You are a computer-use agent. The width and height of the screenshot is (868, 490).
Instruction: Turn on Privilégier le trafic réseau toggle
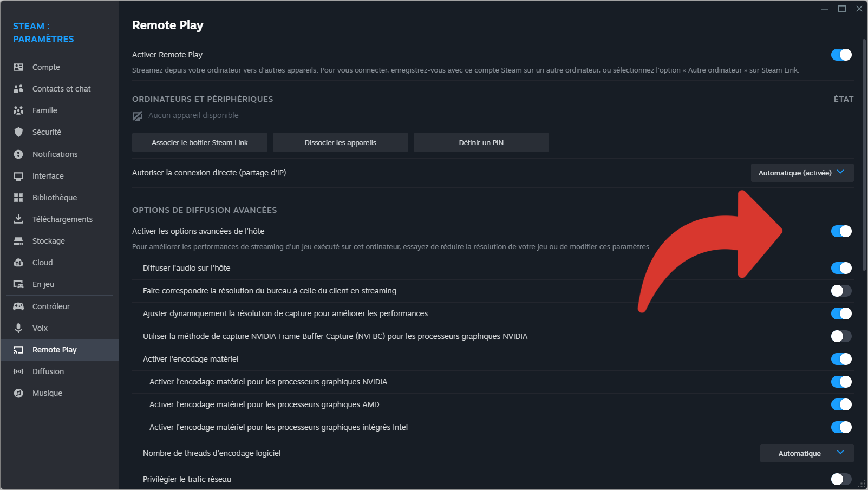841,479
